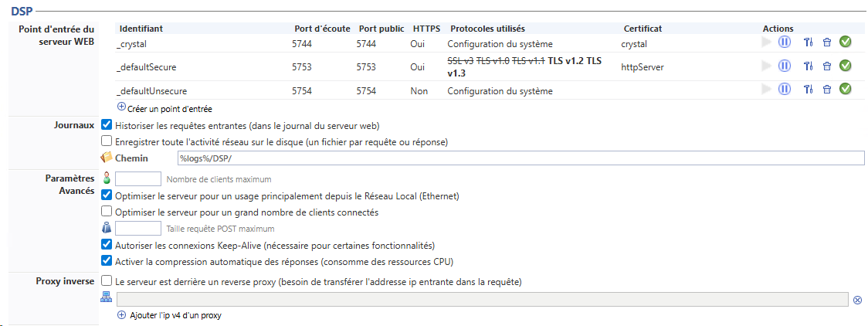Image resolution: width=868 pixels, height=326 pixels.
Task: Pause the _defaultSecure entry point
Action: pos(785,66)
